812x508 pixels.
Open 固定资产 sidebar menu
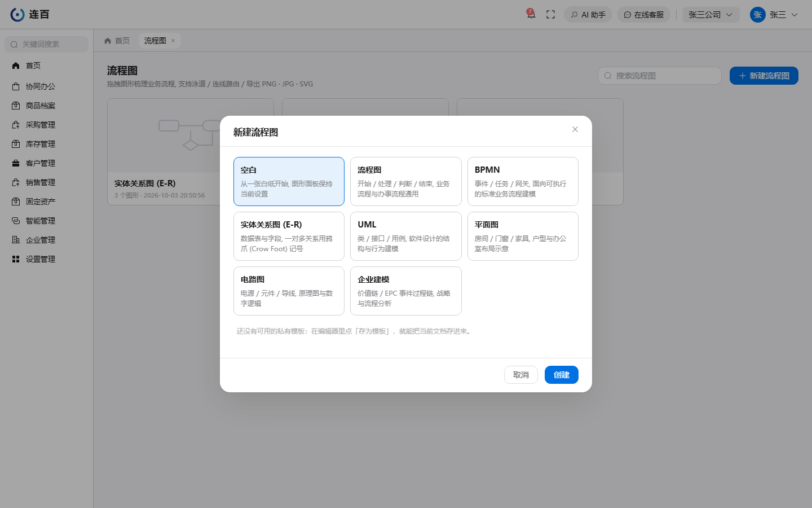[47, 202]
